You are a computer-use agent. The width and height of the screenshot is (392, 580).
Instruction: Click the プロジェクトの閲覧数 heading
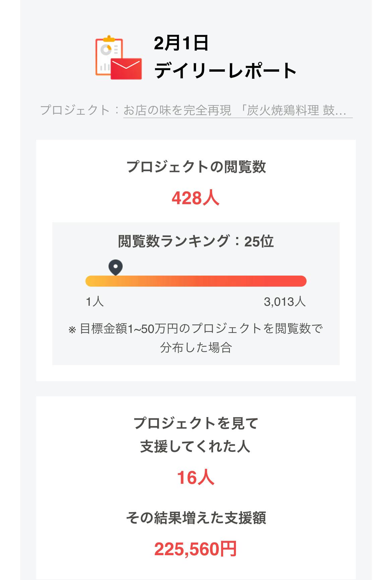click(x=196, y=167)
